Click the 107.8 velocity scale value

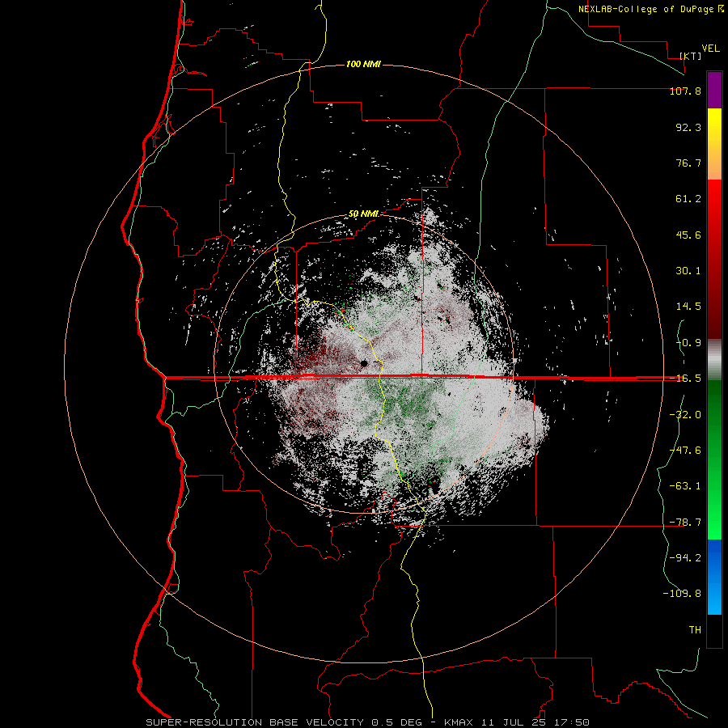pyautogui.click(x=685, y=91)
